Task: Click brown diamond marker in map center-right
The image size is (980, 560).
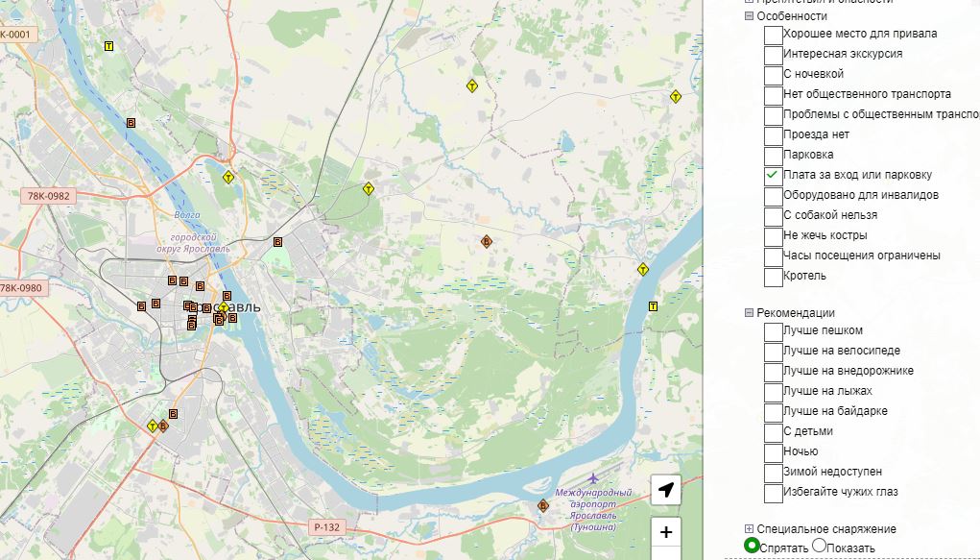Action: [x=487, y=242]
